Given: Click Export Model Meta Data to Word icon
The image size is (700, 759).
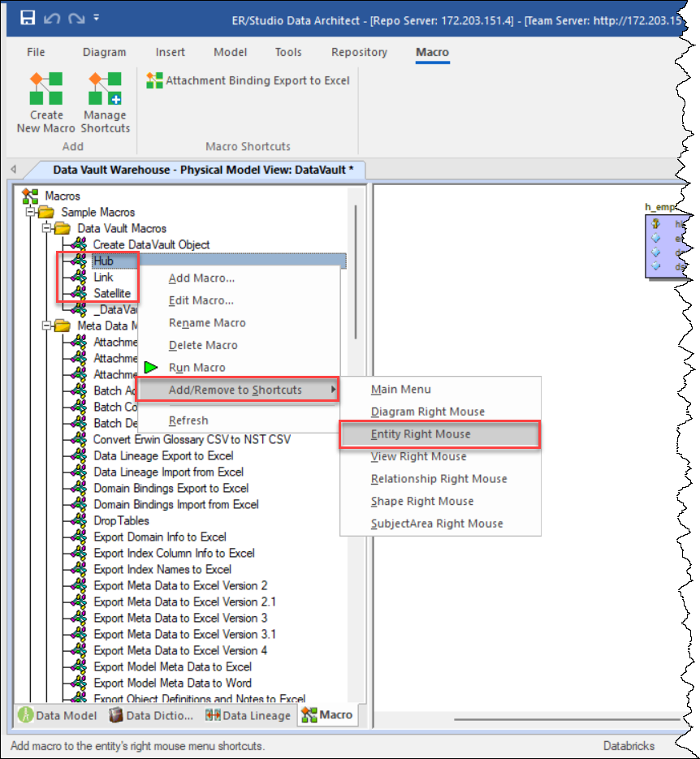Looking at the screenshot, I should point(79,683).
